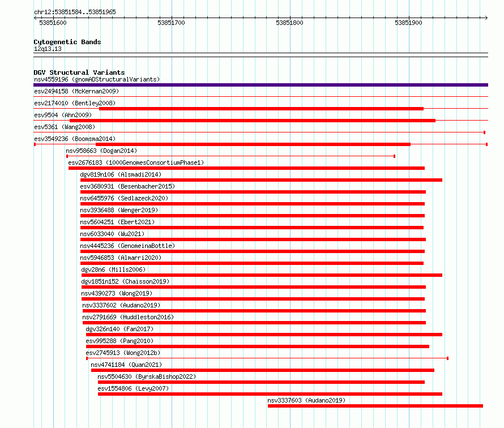Select the red bar under dgv326n140
The width and height of the screenshot is (504, 428).
click(264, 335)
